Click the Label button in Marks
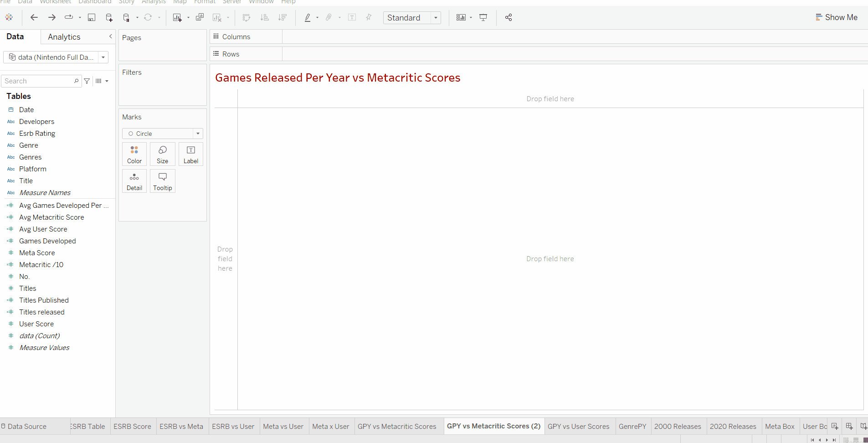 [x=190, y=154]
